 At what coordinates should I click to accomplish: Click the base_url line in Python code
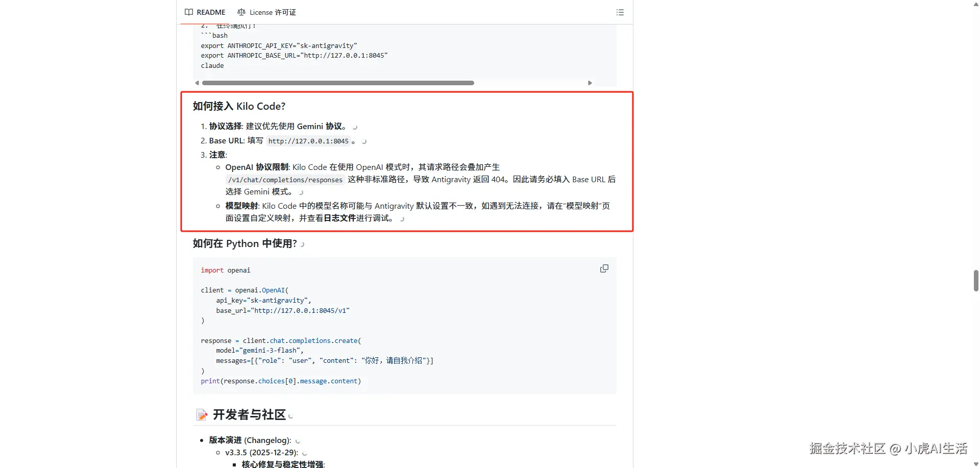click(283, 310)
